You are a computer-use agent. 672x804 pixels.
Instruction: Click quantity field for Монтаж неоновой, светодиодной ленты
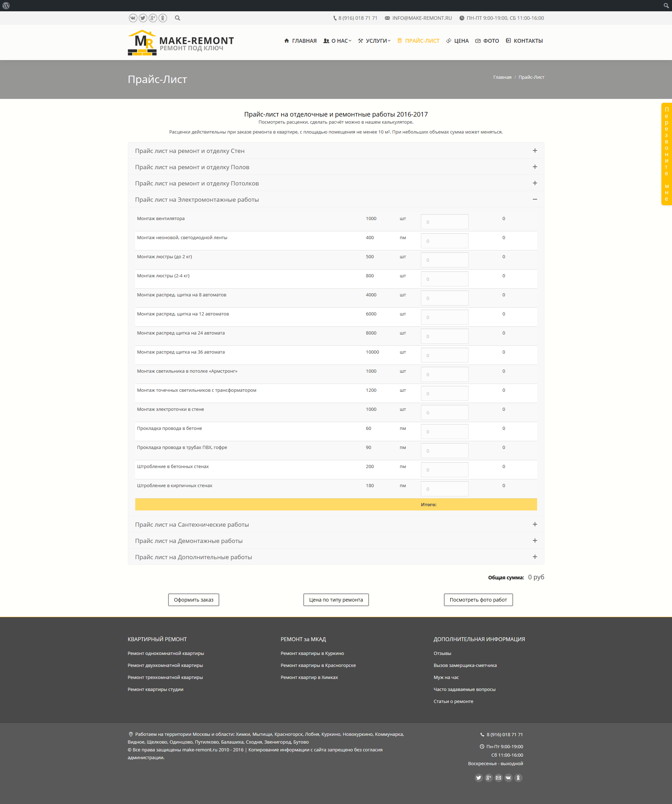tap(444, 241)
